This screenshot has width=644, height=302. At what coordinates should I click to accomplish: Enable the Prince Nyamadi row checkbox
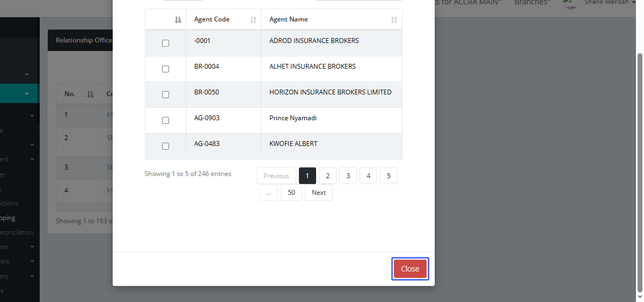coord(165,121)
